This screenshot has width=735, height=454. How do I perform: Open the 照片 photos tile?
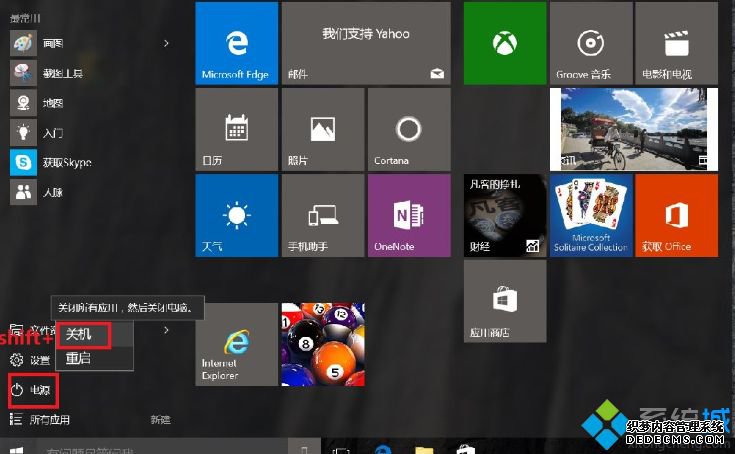point(322,129)
